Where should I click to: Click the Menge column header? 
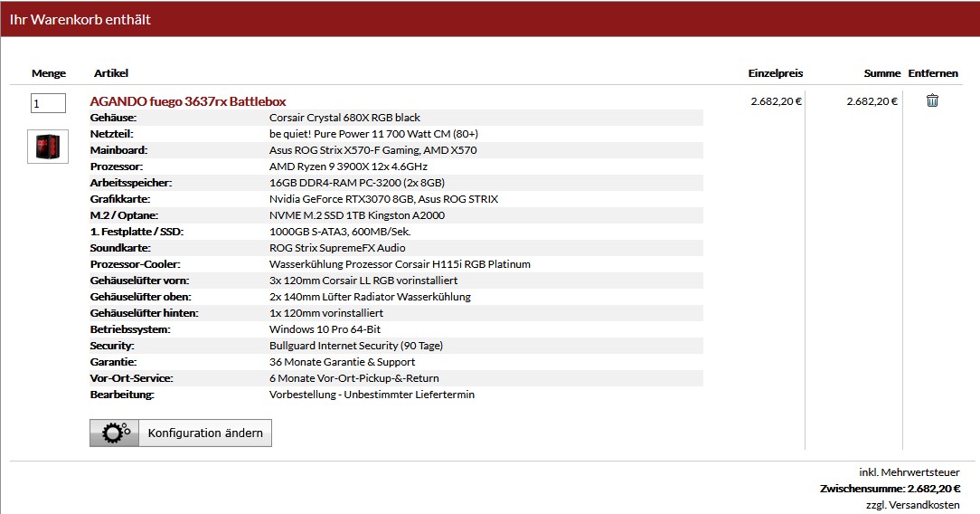point(49,73)
